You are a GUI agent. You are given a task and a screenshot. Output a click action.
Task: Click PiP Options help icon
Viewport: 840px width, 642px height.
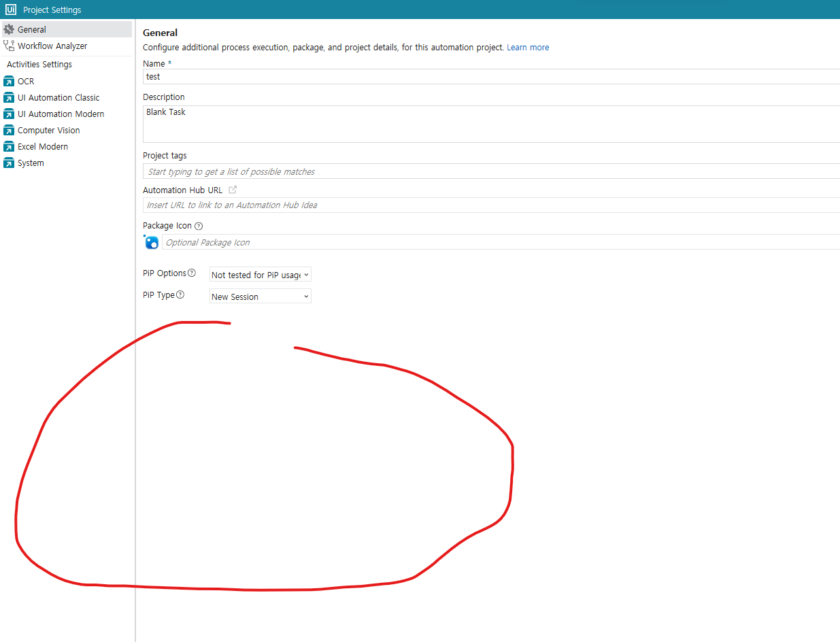coord(192,273)
